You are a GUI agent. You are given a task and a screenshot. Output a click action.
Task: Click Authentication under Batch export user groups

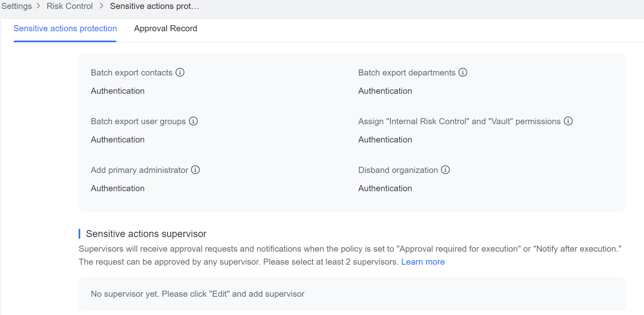tap(118, 140)
